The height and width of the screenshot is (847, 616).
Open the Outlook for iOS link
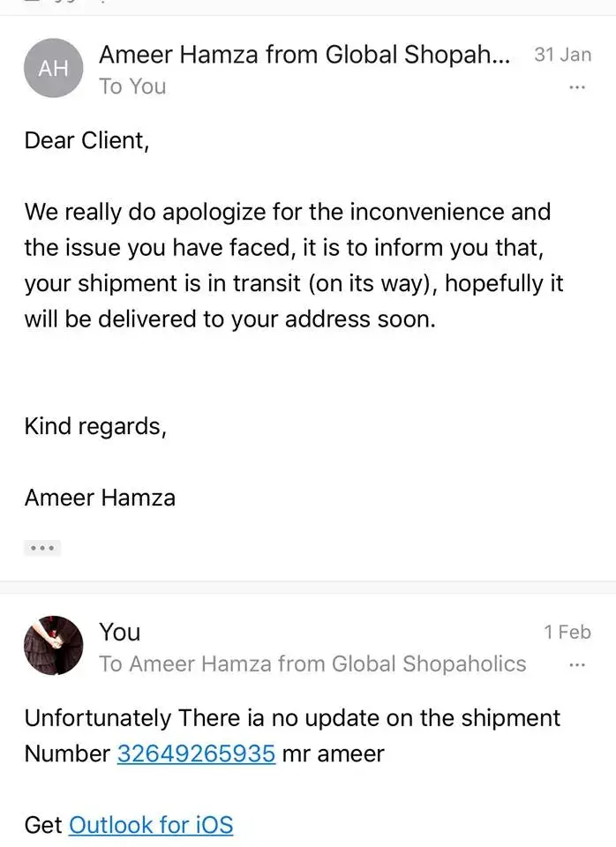151,825
